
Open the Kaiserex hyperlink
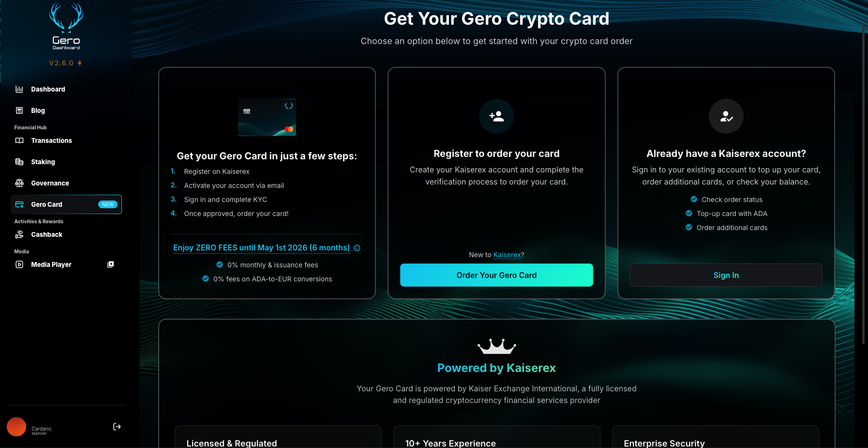click(507, 255)
